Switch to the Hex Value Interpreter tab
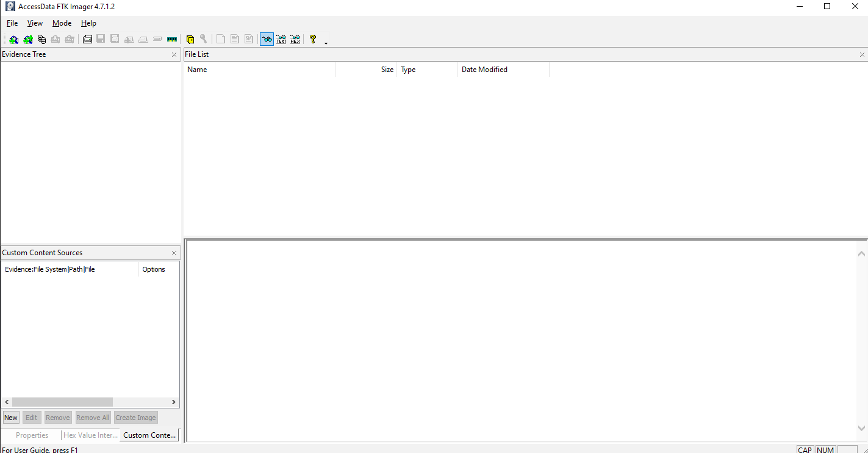 coord(90,435)
